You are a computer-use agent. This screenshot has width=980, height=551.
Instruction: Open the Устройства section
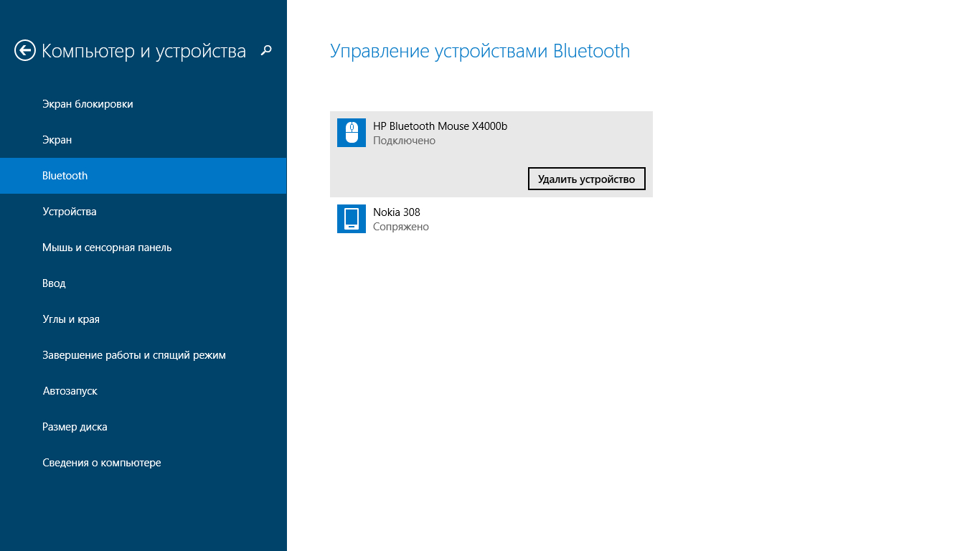(x=70, y=212)
